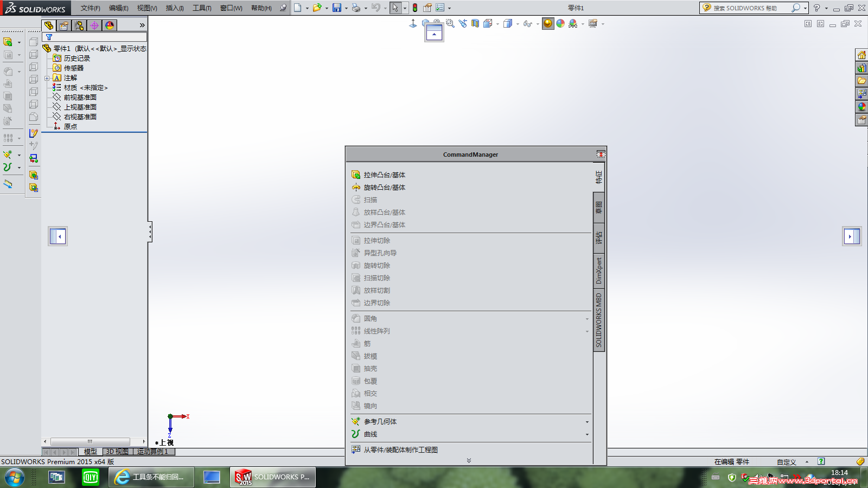868x488 pixels.
Task: Open the File Explorer task pane folder icon
Action: pos(861,81)
